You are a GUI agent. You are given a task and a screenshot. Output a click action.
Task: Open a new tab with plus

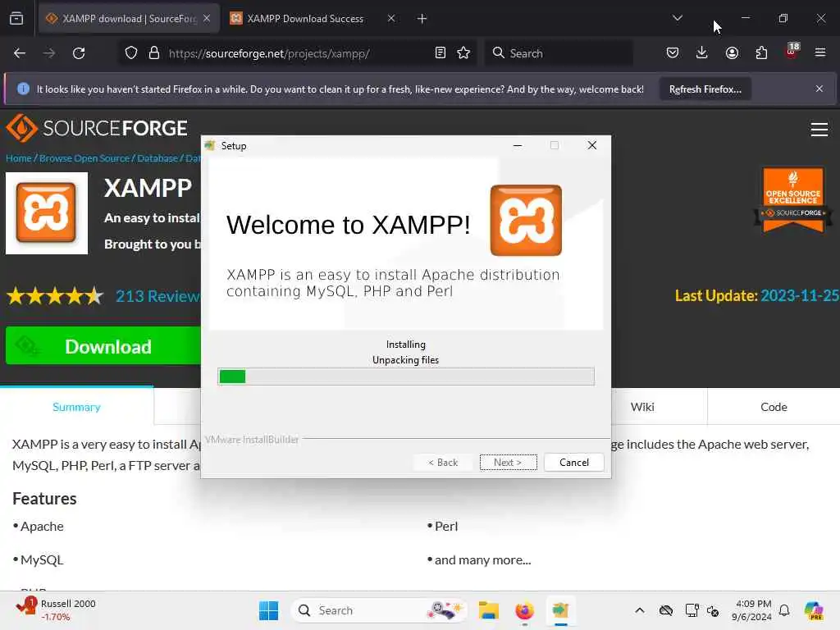coord(422,19)
